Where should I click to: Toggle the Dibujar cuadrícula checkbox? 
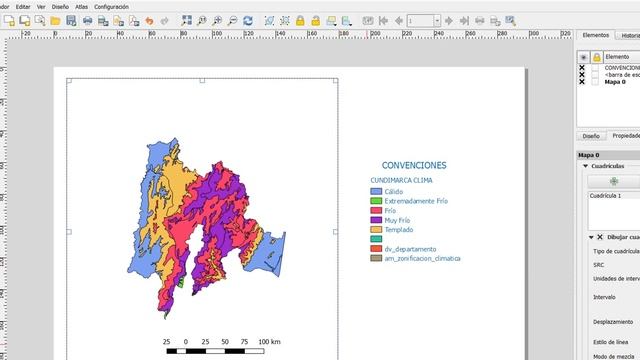coord(600,237)
